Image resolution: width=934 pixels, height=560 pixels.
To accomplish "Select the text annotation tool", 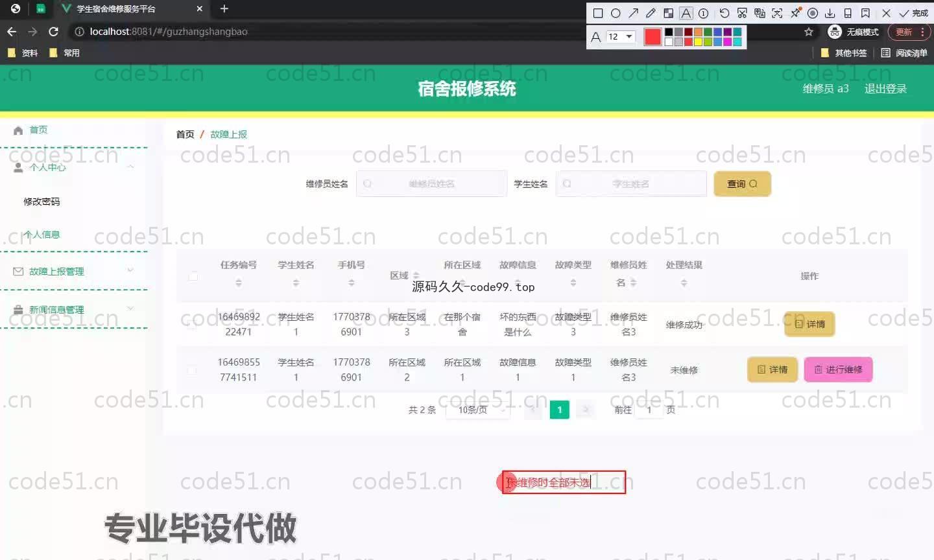I will tap(686, 13).
